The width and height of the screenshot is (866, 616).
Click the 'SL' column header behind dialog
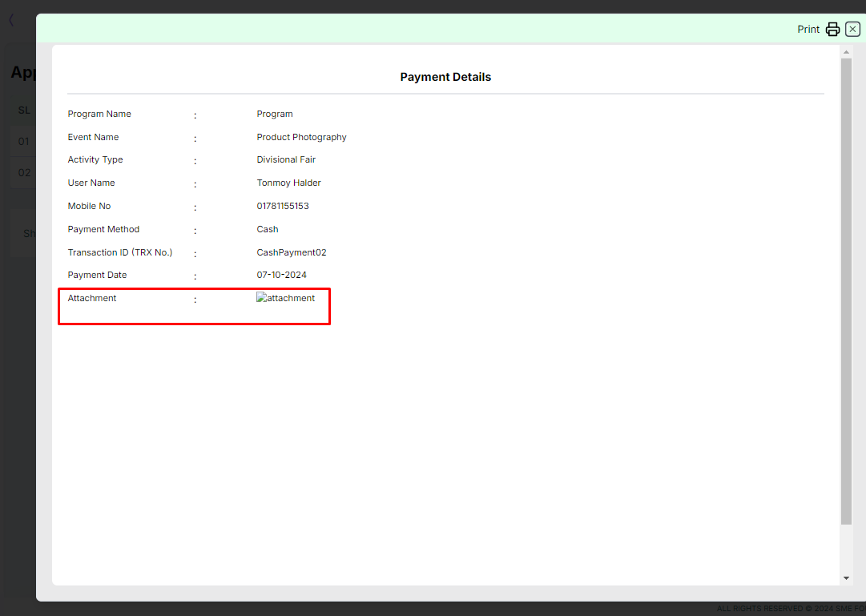tap(24, 111)
